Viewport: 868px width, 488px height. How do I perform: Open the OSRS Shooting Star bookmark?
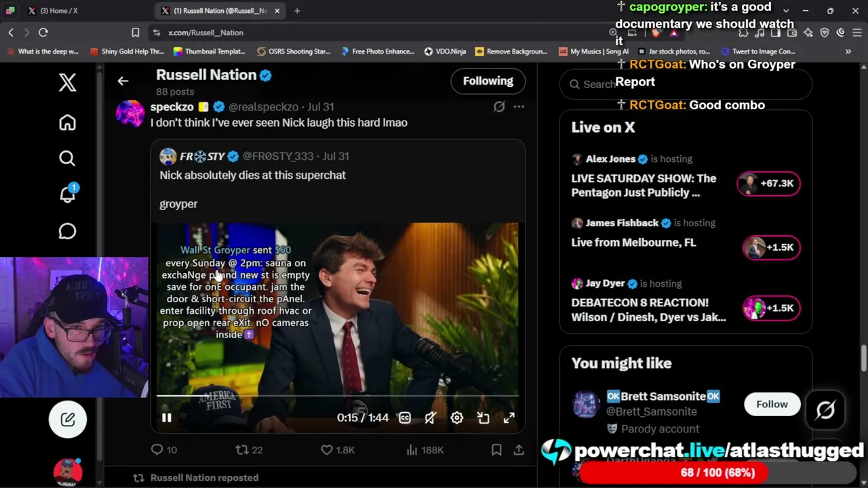(x=293, y=52)
